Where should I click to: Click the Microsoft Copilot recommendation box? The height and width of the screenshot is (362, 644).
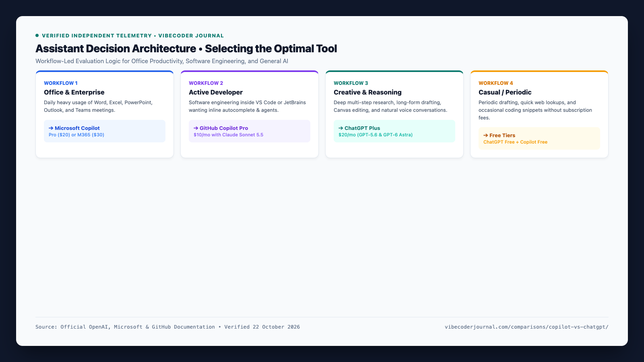tap(105, 131)
